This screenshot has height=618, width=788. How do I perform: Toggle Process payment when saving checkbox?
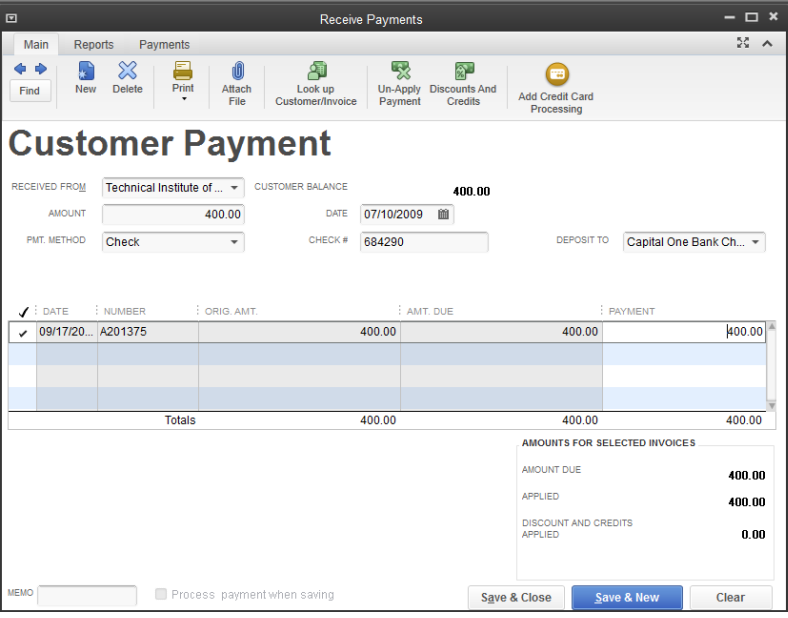click(161, 594)
